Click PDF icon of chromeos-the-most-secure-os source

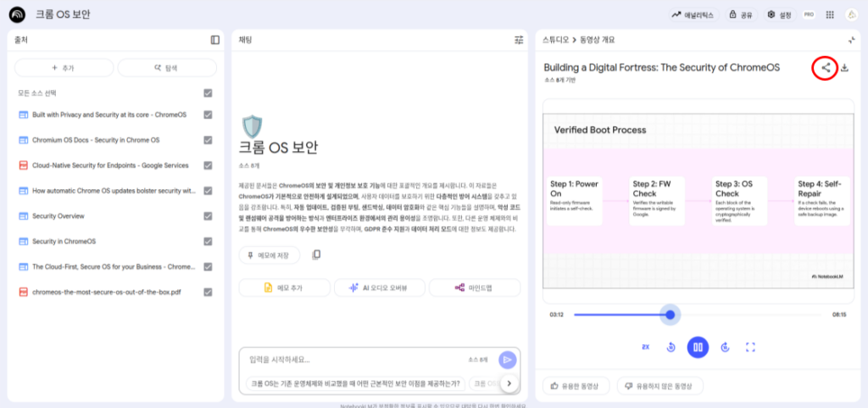pyautogui.click(x=23, y=292)
